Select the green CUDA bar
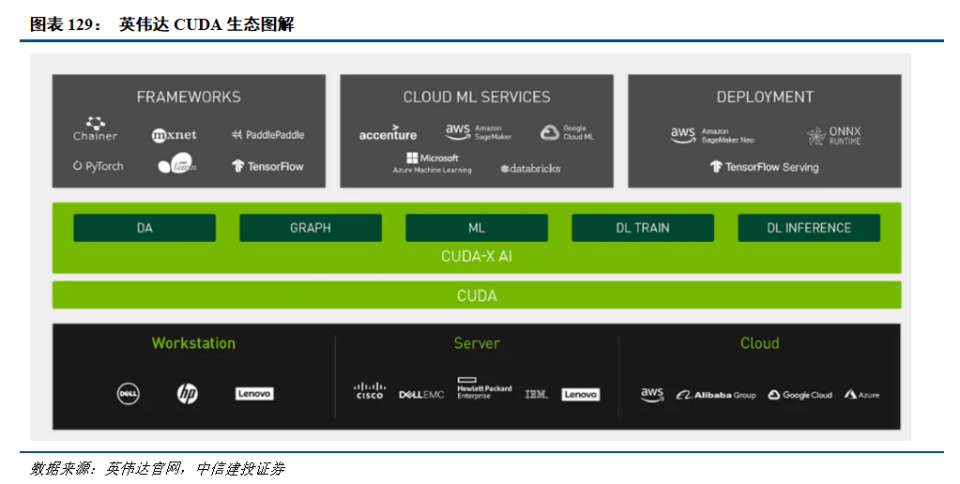 point(476,295)
